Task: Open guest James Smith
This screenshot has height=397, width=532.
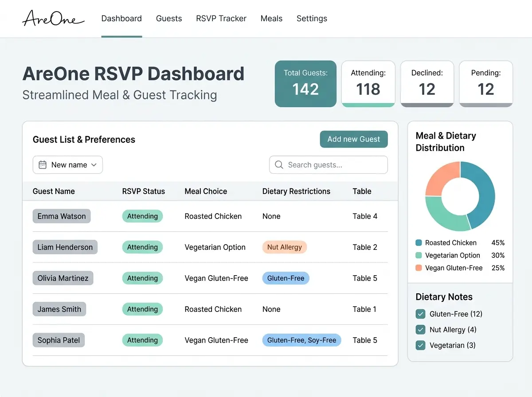Action: point(59,309)
